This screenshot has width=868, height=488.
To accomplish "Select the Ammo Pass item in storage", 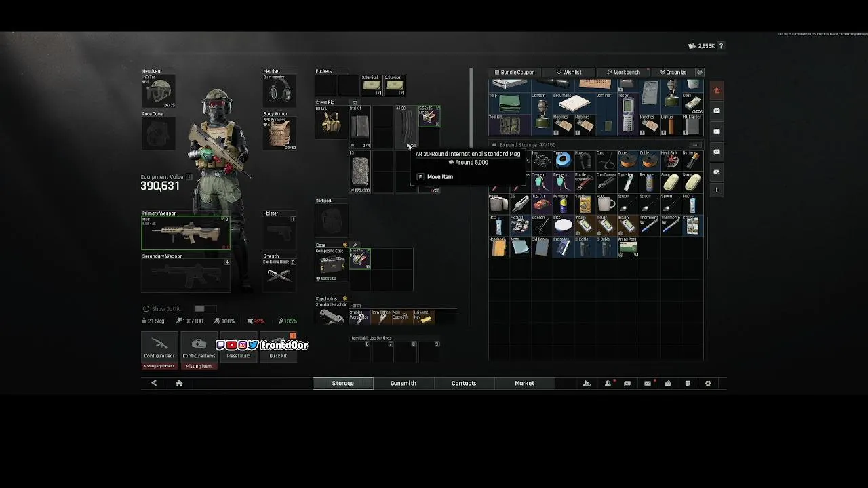I will [x=627, y=247].
